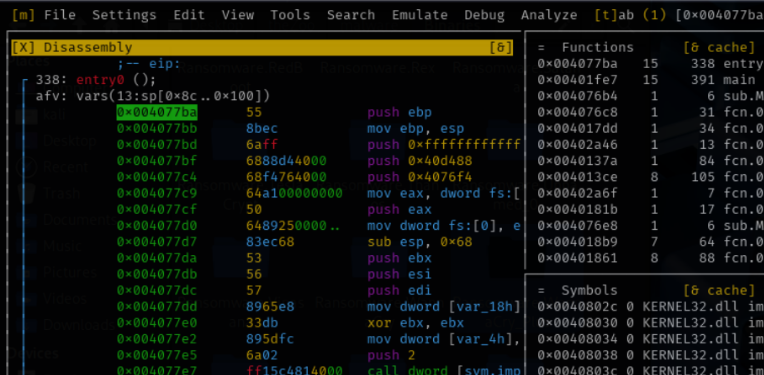The width and height of the screenshot is (764, 375).
Task: Click the [&] cache toggle in Disassembly title
Action: (501, 47)
